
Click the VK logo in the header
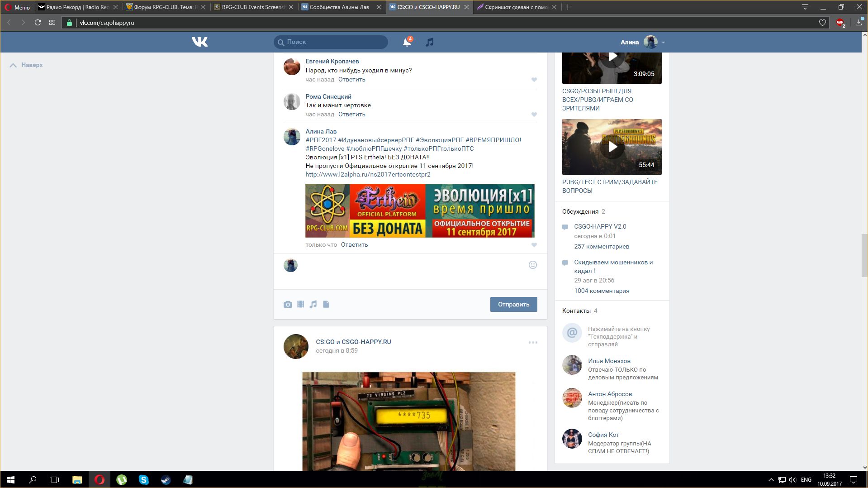(199, 42)
